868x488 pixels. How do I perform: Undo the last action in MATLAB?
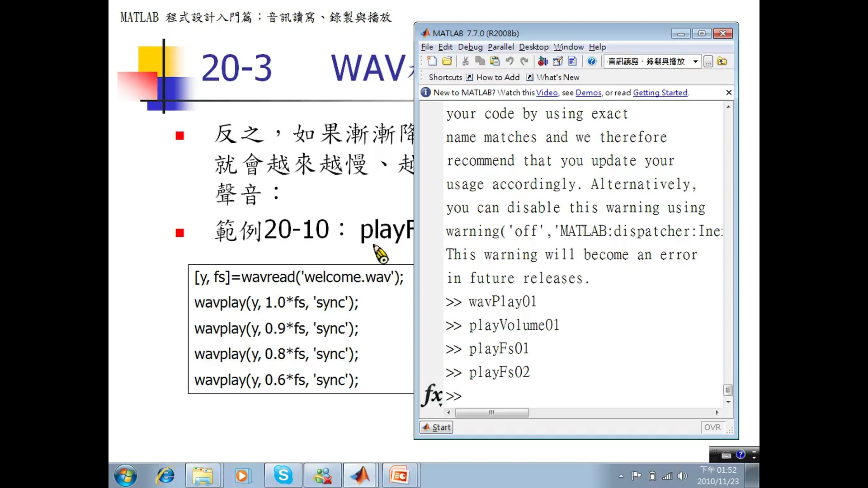point(509,61)
